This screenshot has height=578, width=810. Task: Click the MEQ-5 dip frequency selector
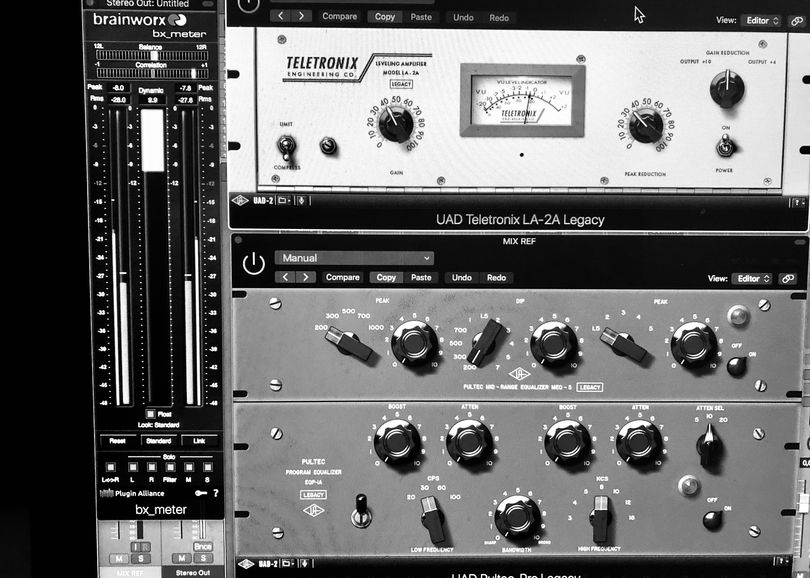point(486,342)
